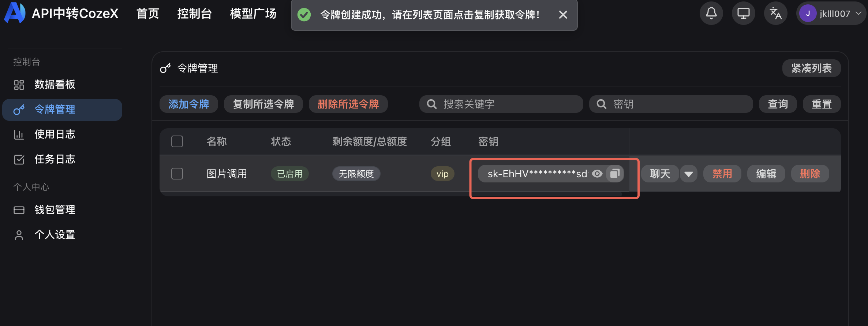
Task: Dismiss the 令牌创建成功 notification
Action: [x=563, y=15]
